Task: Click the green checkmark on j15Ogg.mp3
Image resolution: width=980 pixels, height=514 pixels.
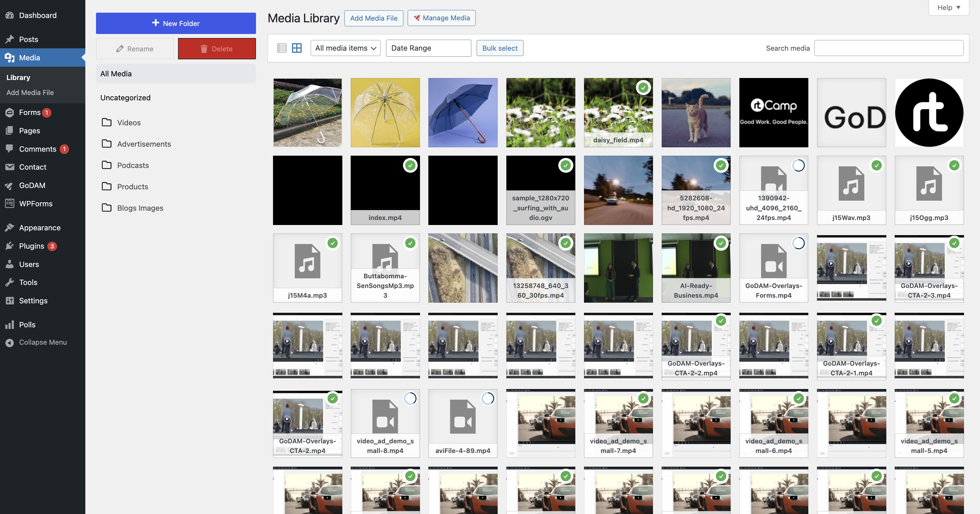Action: tap(954, 165)
